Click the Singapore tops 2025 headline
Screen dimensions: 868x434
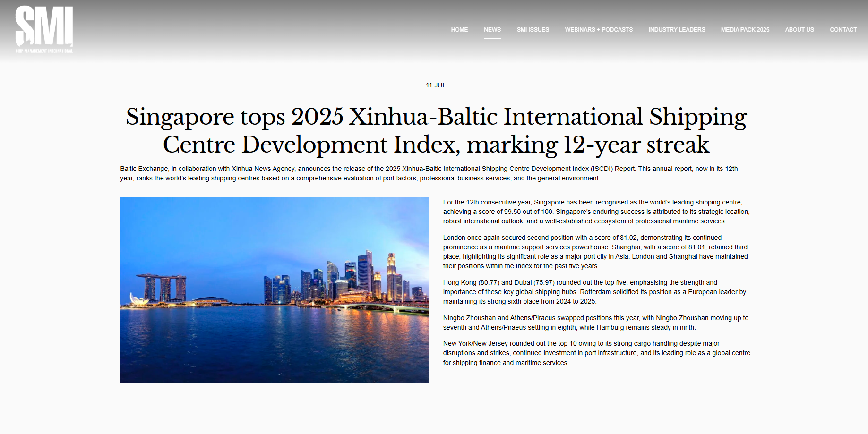[x=436, y=130]
